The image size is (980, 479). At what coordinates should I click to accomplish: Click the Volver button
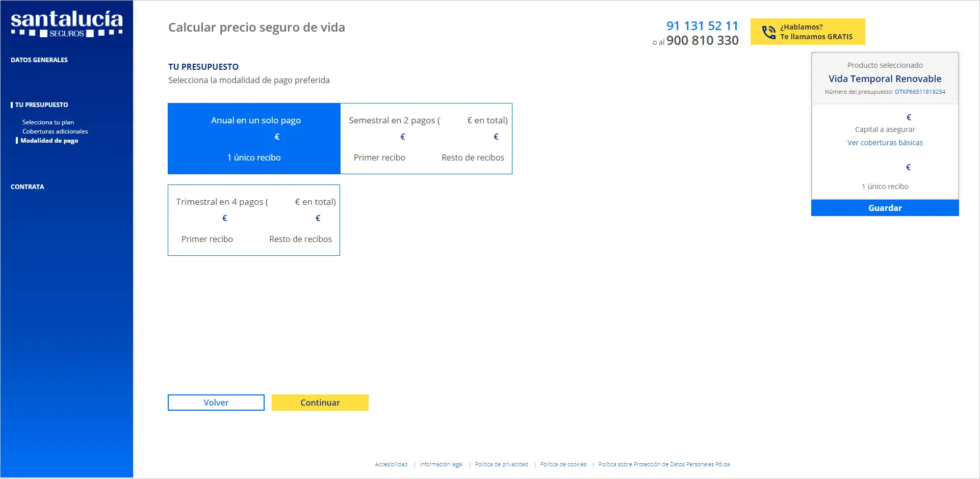pyautogui.click(x=216, y=403)
